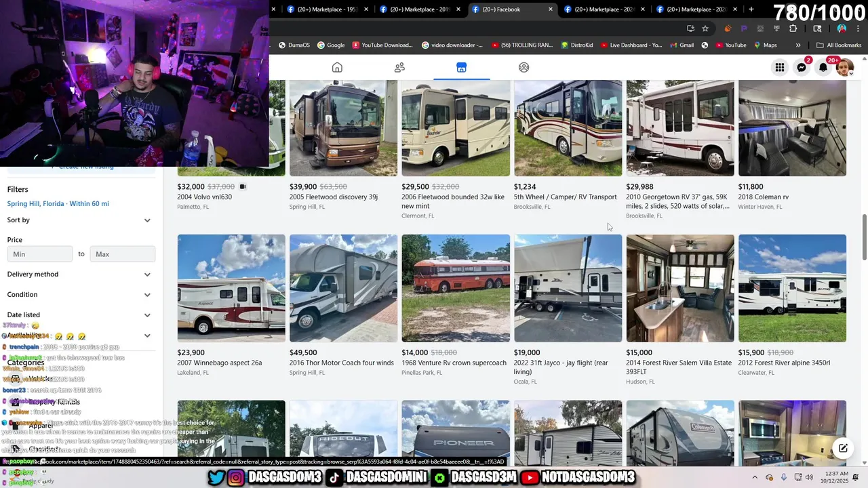
Task: Close the active Facebook tab
Action: [550, 9]
